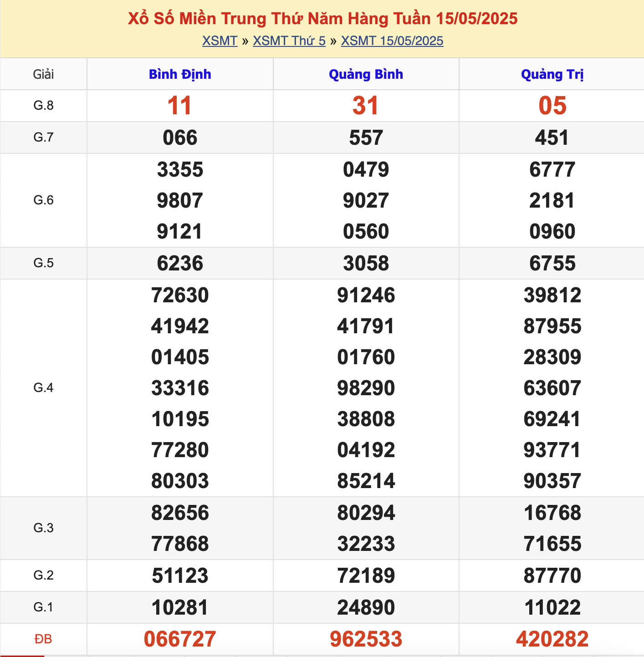Open the XSMT breadcrumb link
644x657 pixels.
point(220,41)
